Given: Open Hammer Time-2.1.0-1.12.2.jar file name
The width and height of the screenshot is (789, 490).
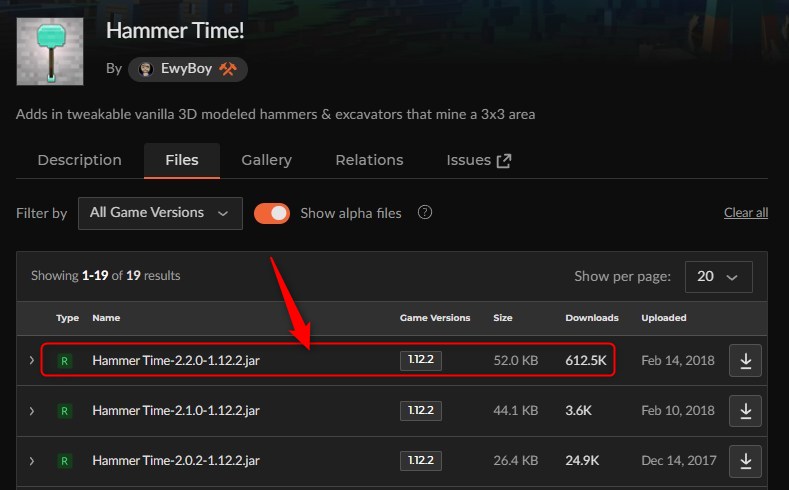Looking at the screenshot, I should click(x=176, y=411).
